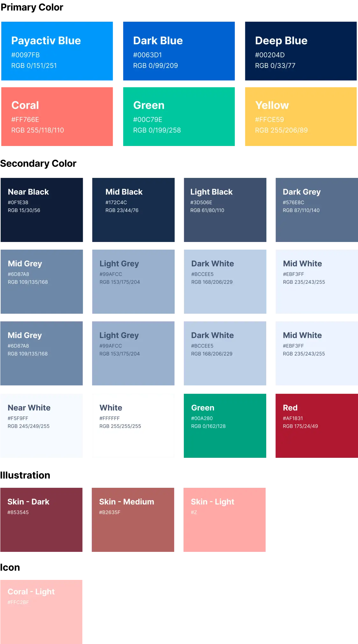Pick the Near White swatch
This screenshot has width=358, height=644.
(42, 426)
